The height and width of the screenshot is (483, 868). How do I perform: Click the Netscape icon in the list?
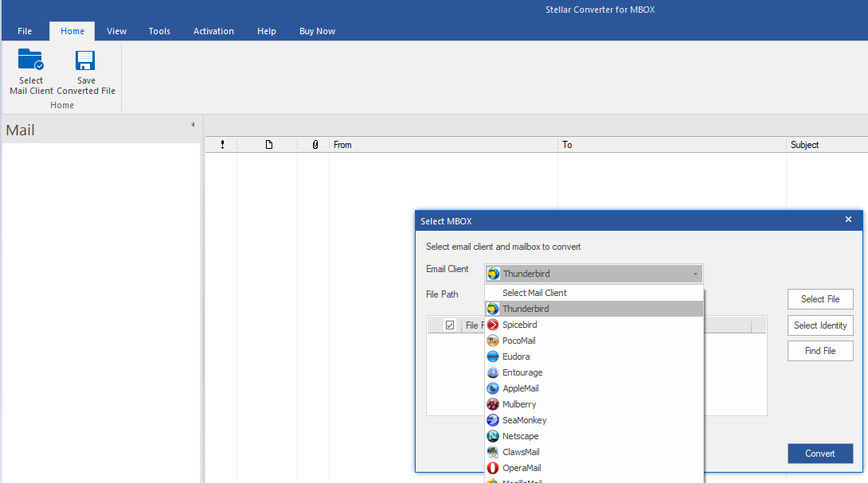(493, 437)
